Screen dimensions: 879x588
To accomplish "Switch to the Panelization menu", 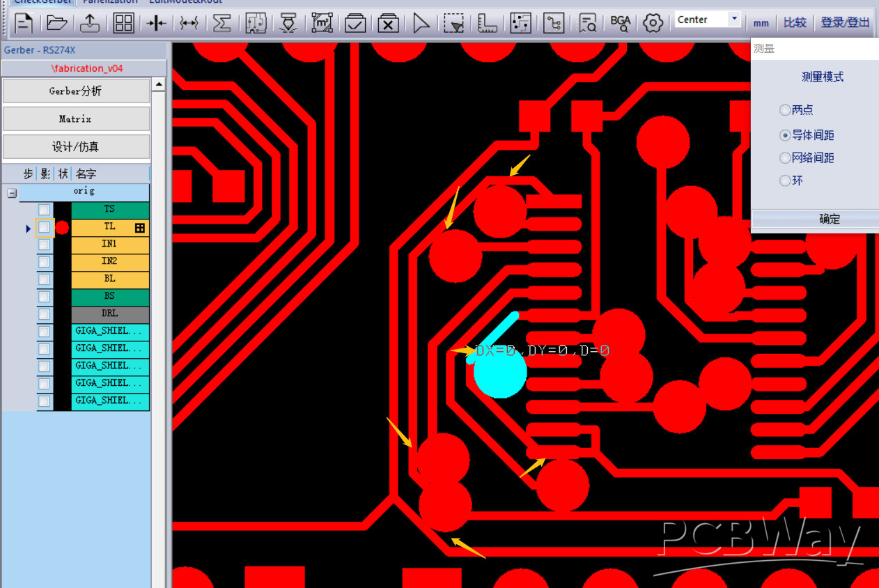I will click(x=110, y=2).
